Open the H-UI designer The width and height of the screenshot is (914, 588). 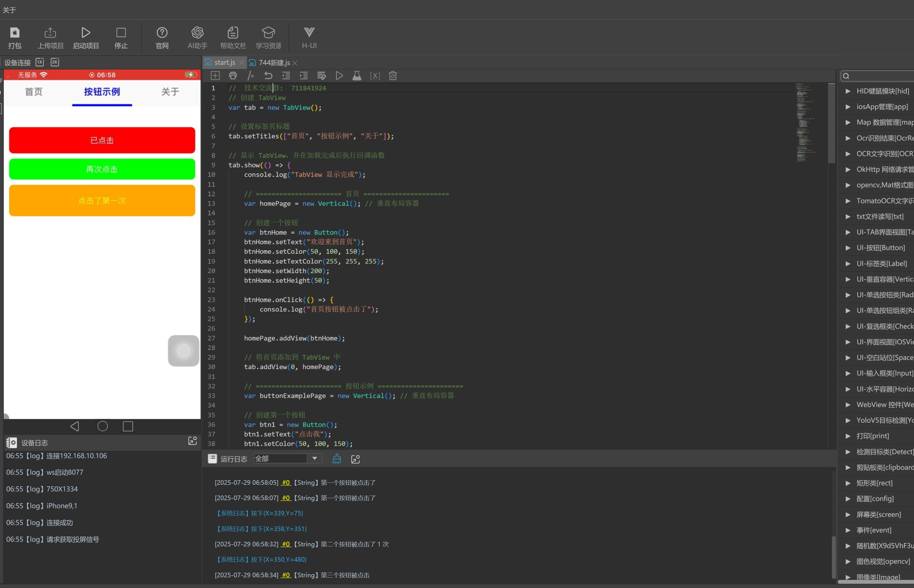click(309, 38)
